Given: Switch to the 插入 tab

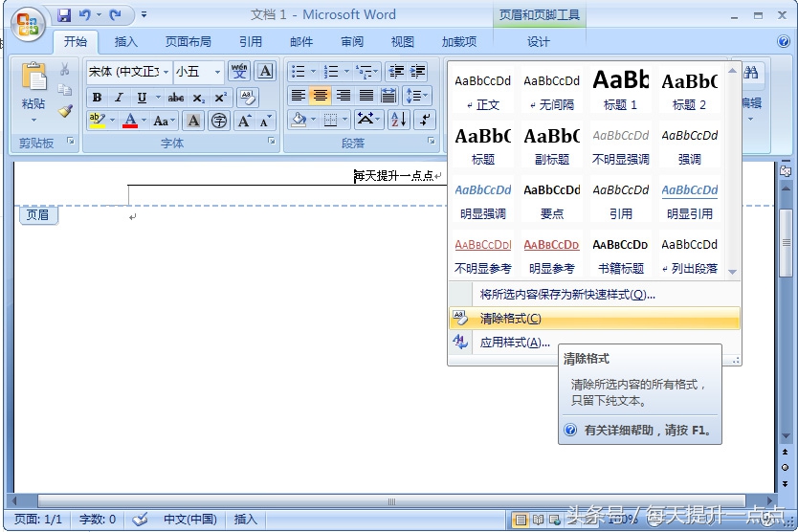Looking at the screenshot, I should coord(125,42).
